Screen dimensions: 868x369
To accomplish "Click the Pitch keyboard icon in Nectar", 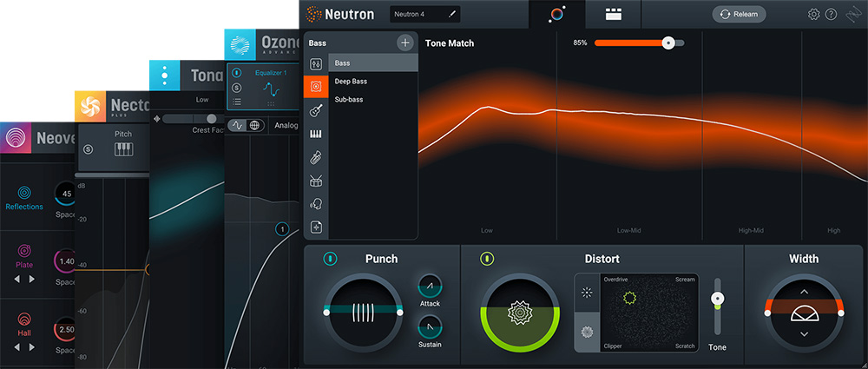I will tap(123, 149).
